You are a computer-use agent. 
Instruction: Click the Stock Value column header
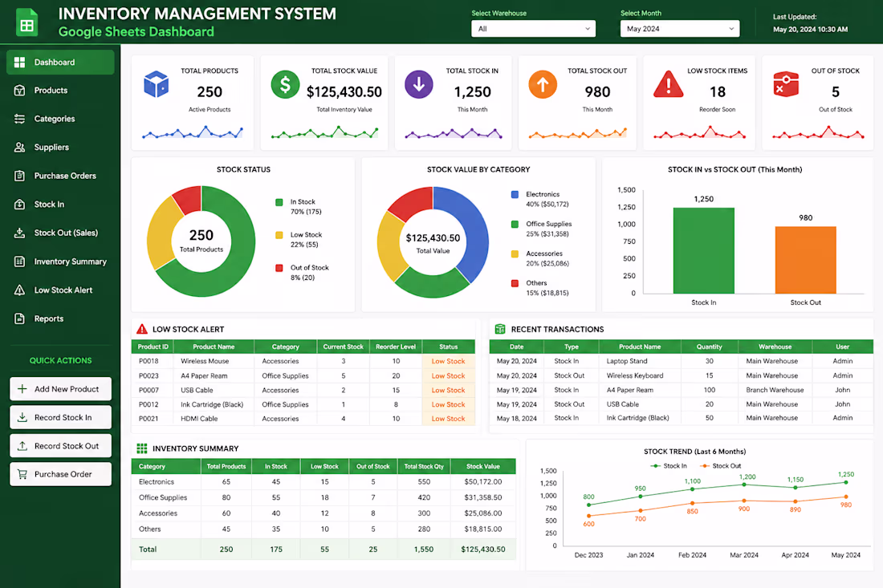tap(482, 466)
